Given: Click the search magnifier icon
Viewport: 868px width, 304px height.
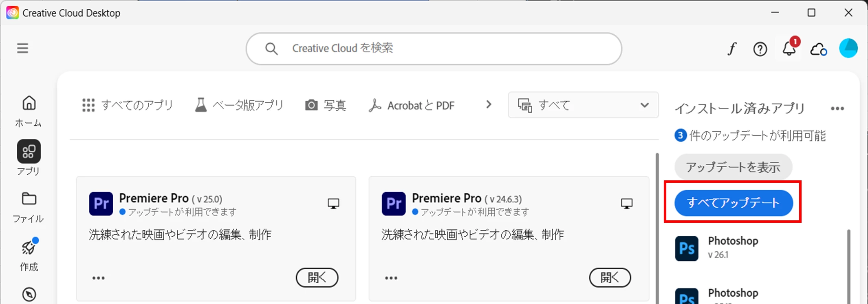Looking at the screenshot, I should (271, 49).
